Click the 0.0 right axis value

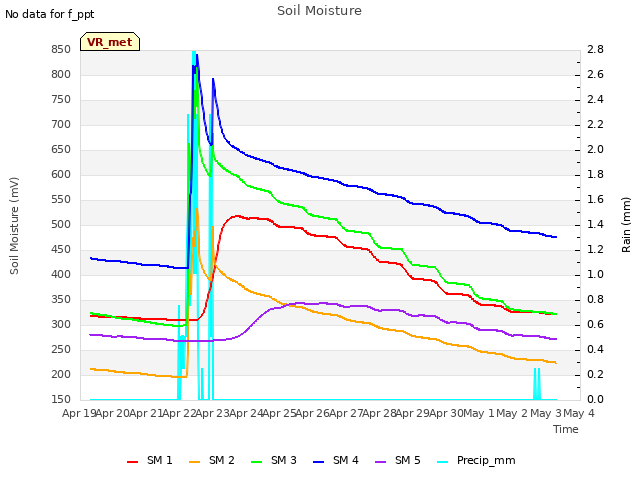(x=595, y=399)
